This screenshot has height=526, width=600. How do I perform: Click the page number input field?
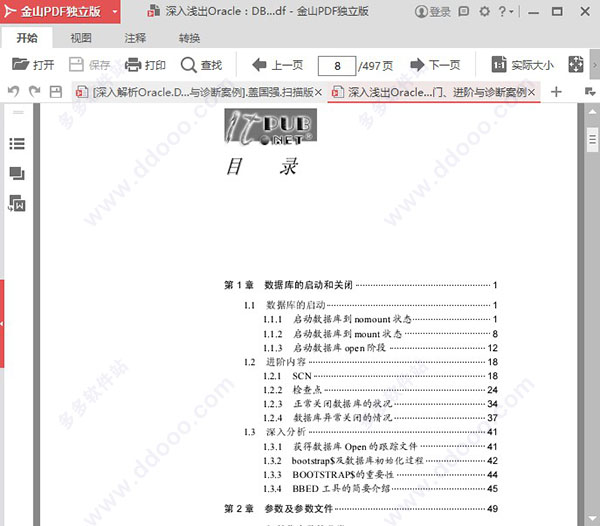(337, 66)
